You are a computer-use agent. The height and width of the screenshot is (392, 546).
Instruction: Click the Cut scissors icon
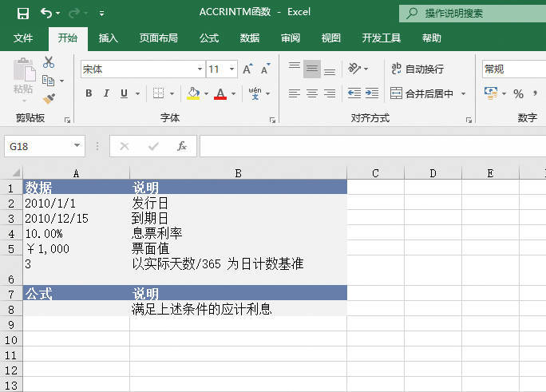(x=49, y=62)
